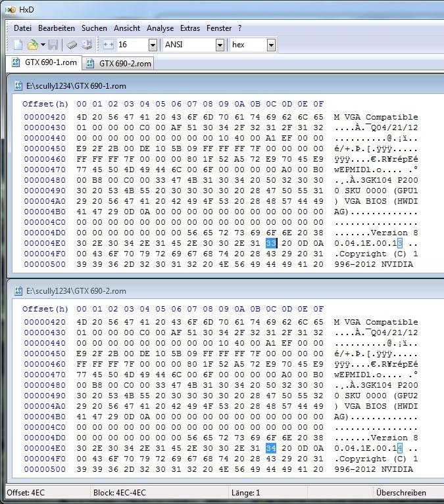Click column header 0C in the GTX 690-1.rom window
The width and height of the screenshot is (444, 504).
click(271, 104)
